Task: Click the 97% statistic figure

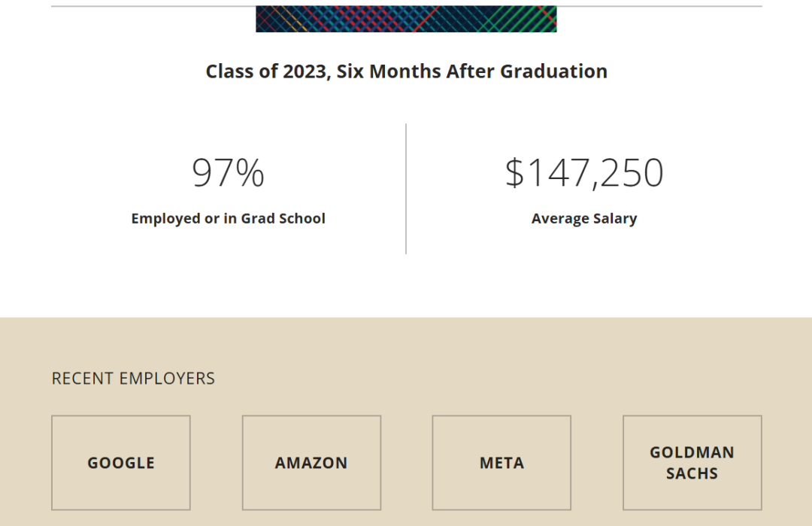Action: (228, 172)
